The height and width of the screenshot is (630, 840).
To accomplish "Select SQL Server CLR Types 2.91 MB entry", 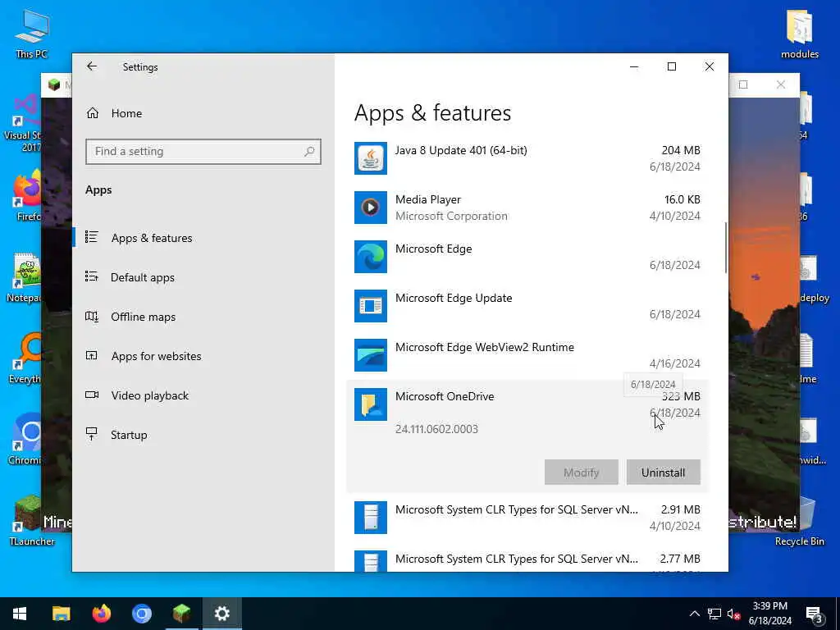I will (x=527, y=518).
